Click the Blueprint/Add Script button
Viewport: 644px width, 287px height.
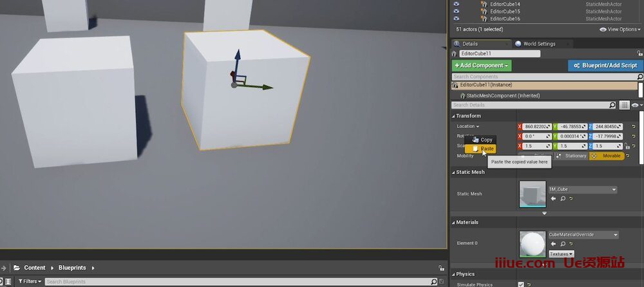tap(605, 66)
